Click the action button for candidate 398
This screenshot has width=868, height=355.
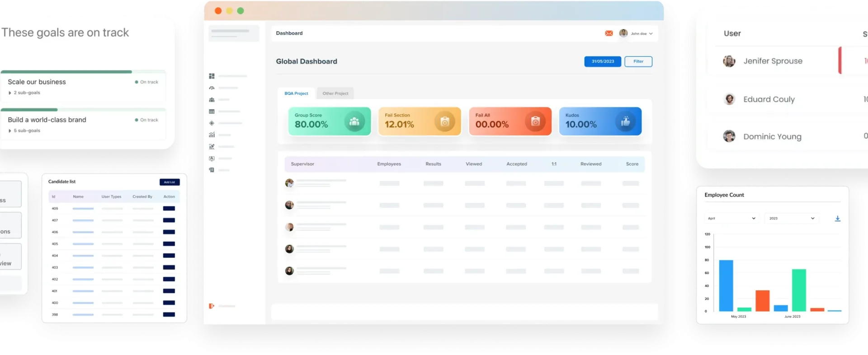[x=169, y=314]
